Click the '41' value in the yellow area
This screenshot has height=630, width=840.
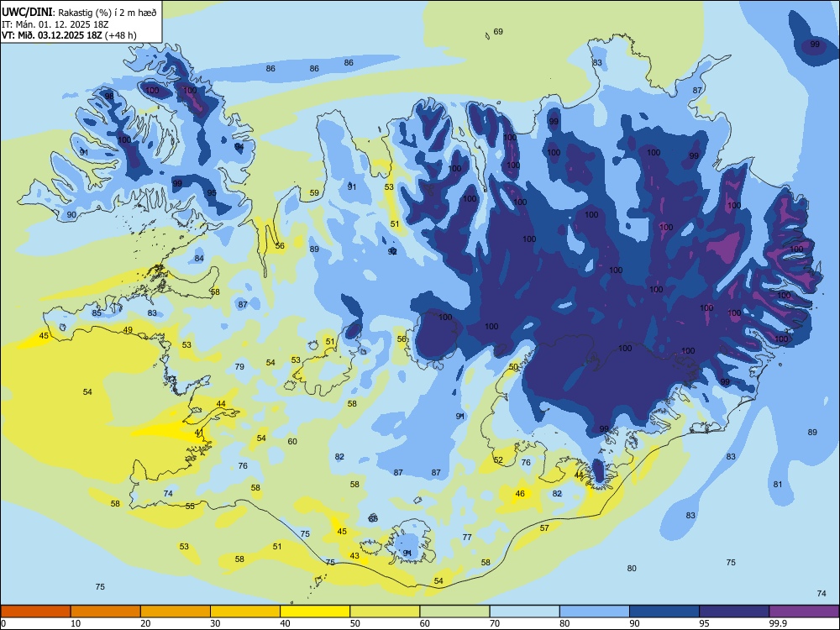point(199,433)
